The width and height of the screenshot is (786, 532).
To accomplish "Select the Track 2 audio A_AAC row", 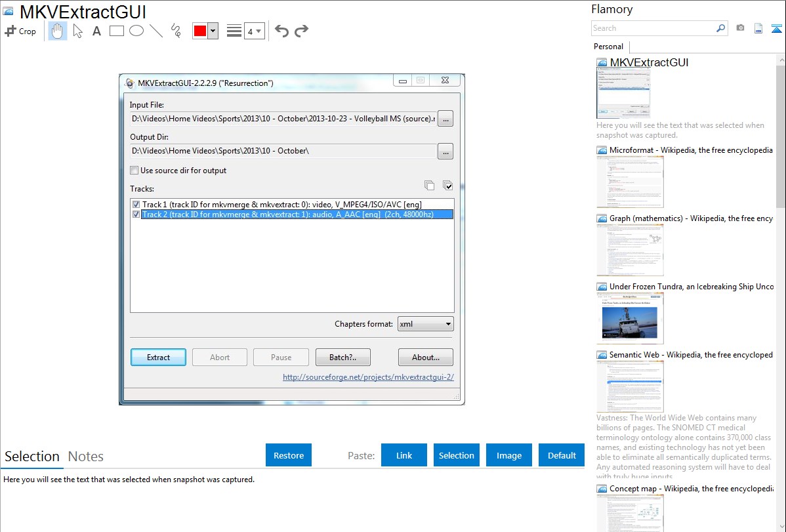I will 297,215.
